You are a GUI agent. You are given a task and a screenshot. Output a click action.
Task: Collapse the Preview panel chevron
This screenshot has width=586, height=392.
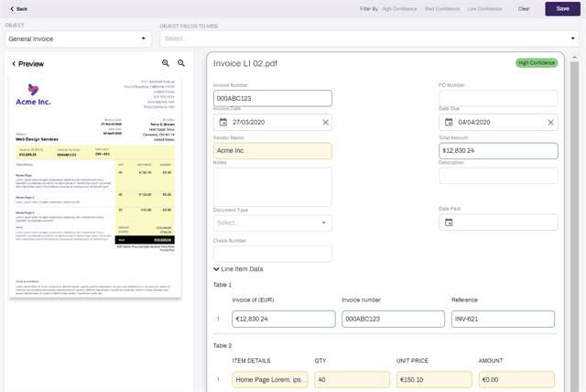click(14, 64)
